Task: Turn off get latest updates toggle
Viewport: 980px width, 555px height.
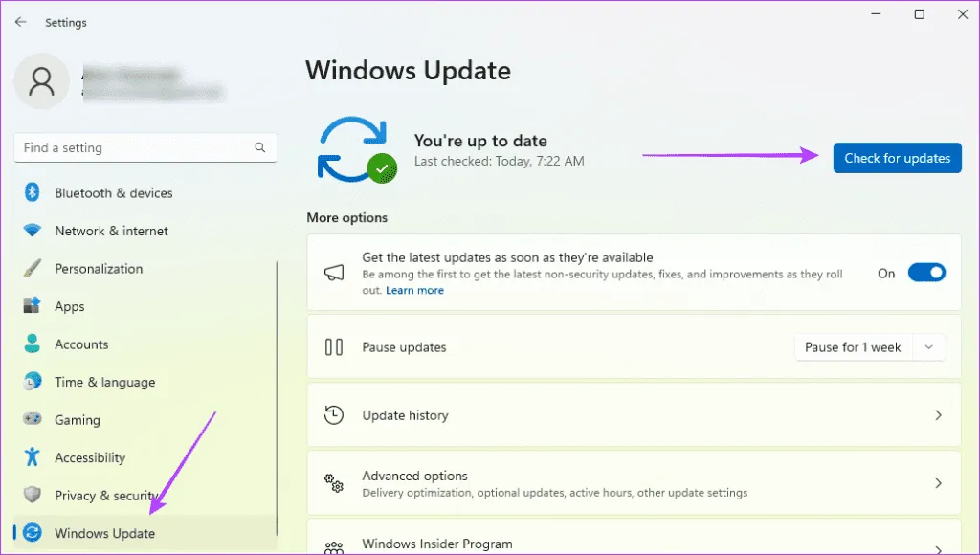Action: point(925,273)
